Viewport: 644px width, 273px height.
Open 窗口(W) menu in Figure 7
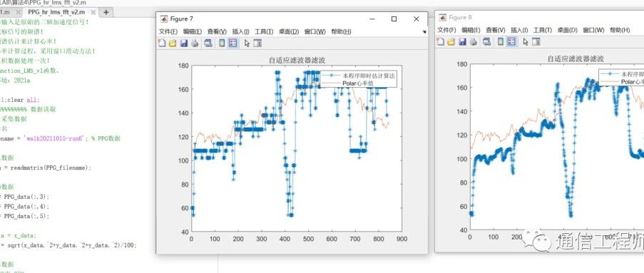click(315, 31)
